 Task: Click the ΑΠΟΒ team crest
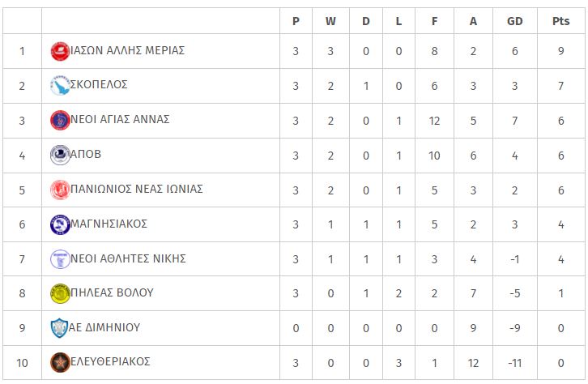(60, 155)
